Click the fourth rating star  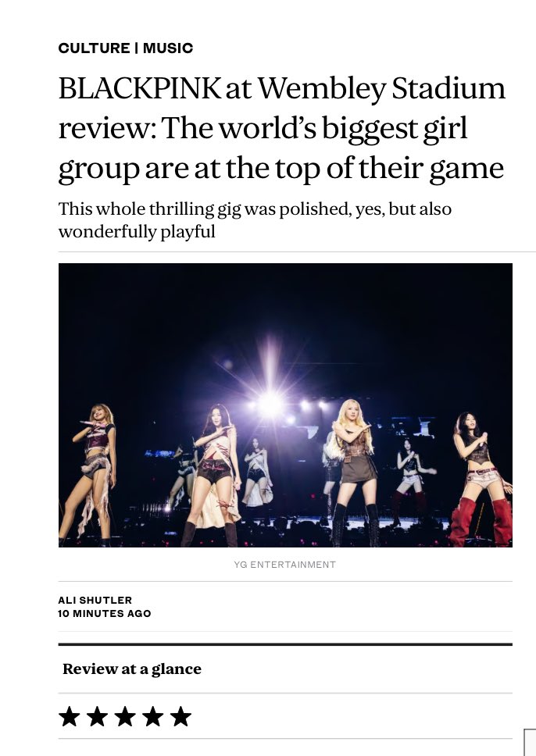pos(153,716)
